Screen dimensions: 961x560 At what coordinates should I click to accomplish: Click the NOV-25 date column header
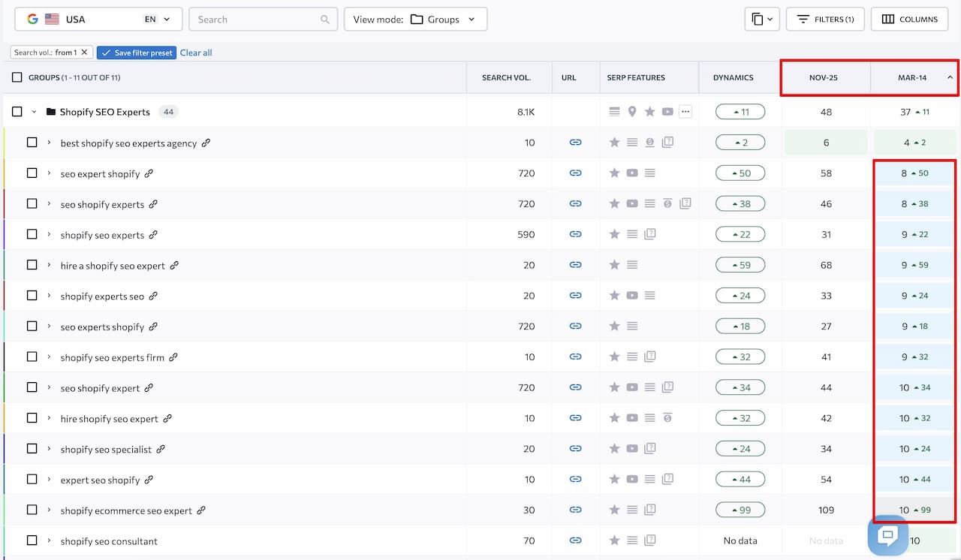[824, 77]
